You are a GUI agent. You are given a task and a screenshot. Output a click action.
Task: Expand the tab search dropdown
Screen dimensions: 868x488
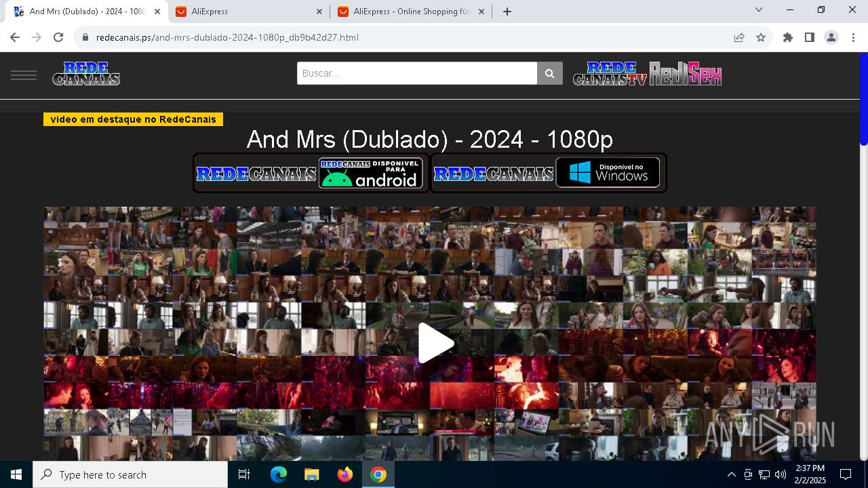759,10
